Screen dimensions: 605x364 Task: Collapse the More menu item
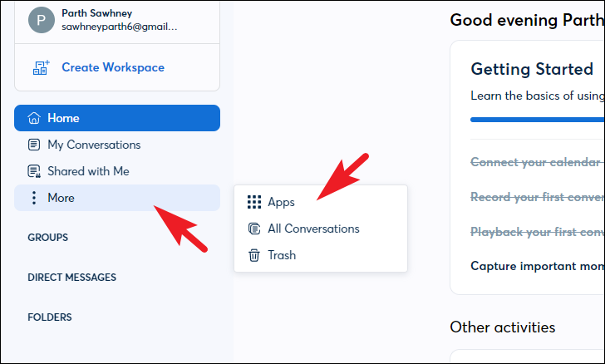click(x=117, y=198)
